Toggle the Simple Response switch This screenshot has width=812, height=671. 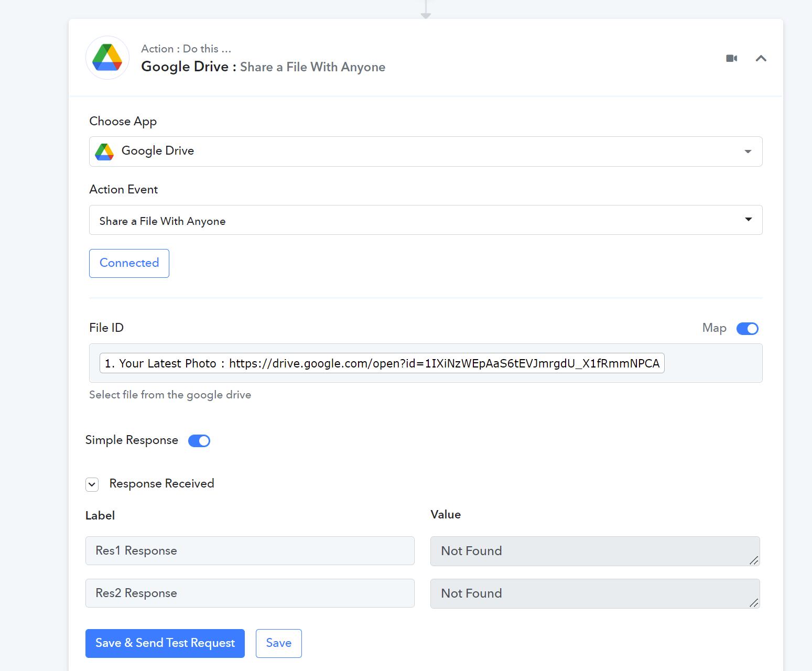click(199, 441)
